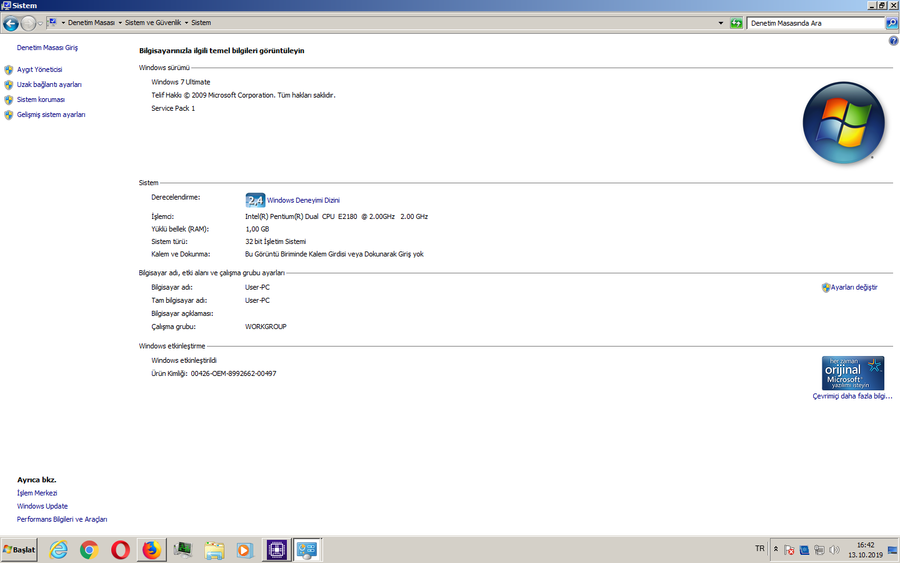Screen dimensions: 900x563
Task: Expand dropdown arrow before Denetim Masası breadcrumb
Action: click(x=63, y=23)
